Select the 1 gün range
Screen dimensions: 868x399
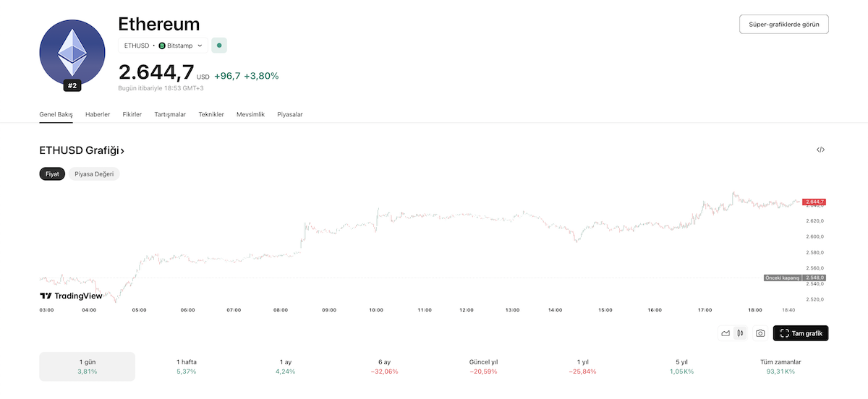coord(87,366)
